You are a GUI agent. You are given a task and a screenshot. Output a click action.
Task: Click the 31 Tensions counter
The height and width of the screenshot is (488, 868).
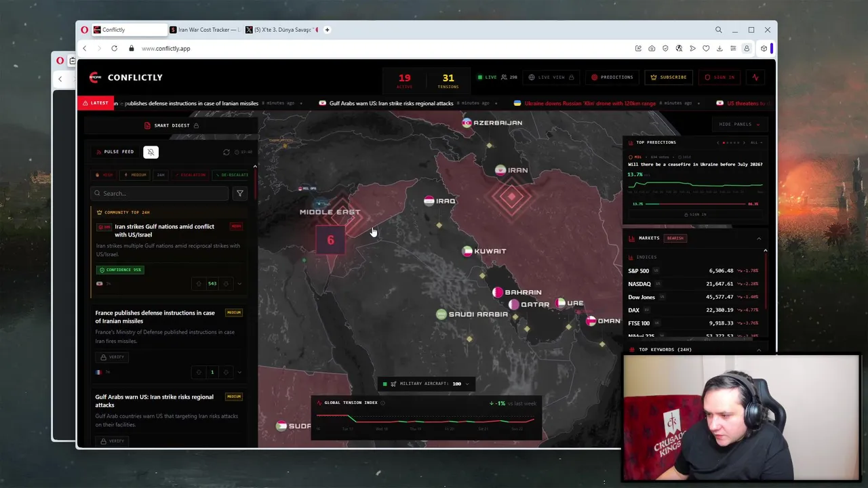(448, 81)
